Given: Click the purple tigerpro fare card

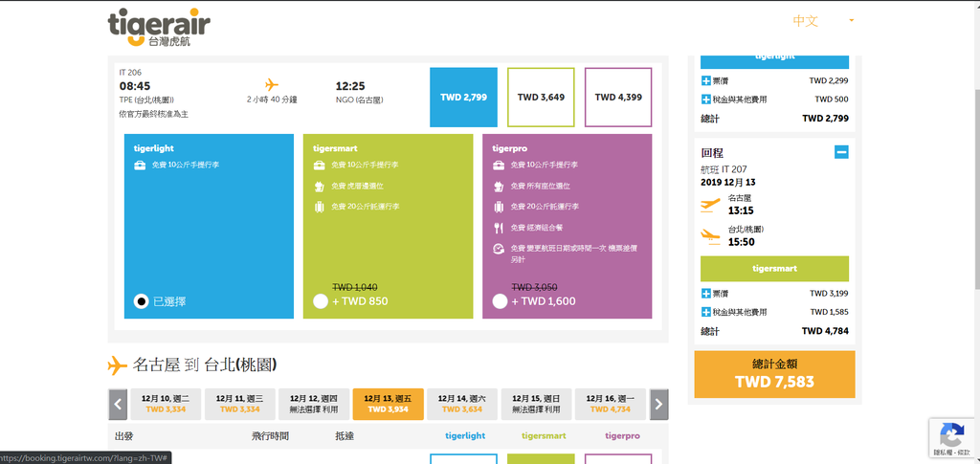Looking at the screenshot, I should click(567, 226).
